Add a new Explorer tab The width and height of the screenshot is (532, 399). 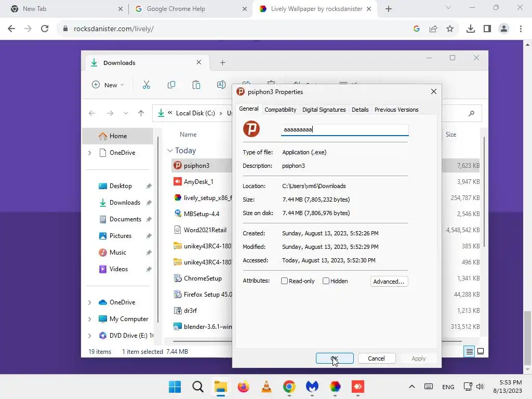point(222,62)
